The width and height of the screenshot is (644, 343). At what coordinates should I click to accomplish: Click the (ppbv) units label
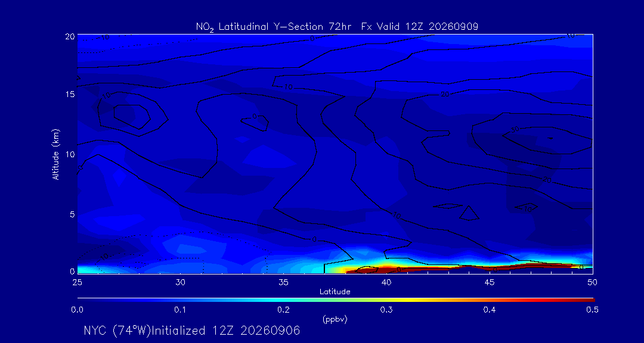pyautogui.click(x=335, y=320)
